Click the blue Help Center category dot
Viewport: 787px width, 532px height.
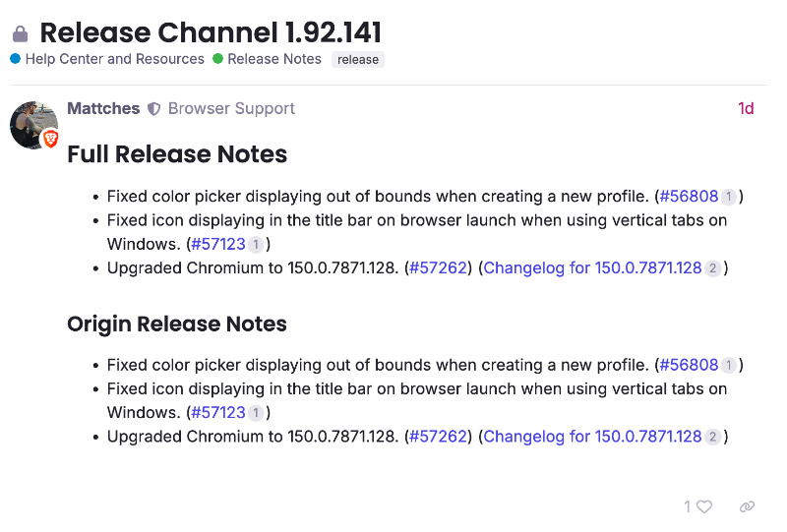click(15, 59)
